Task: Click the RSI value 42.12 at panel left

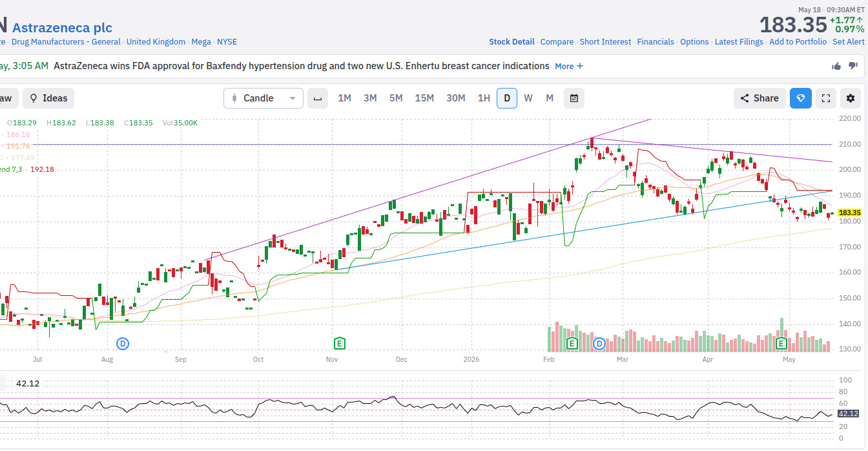Action: pyautogui.click(x=28, y=384)
